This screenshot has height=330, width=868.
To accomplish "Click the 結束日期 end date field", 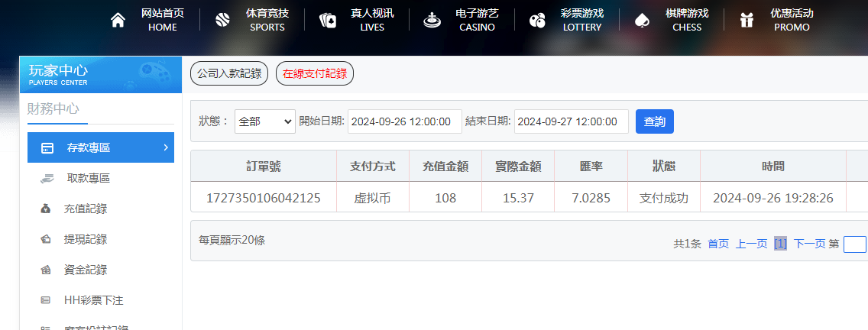I will 571,121.
